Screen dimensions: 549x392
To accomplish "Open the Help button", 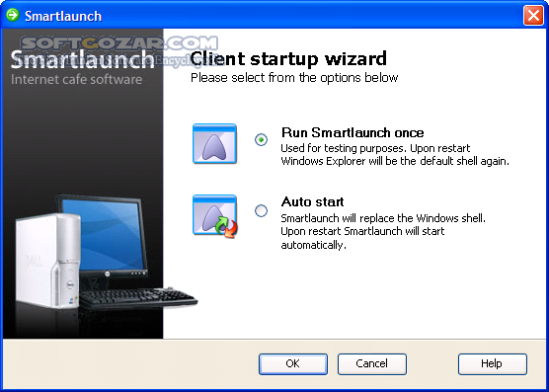I will coord(493,363).
